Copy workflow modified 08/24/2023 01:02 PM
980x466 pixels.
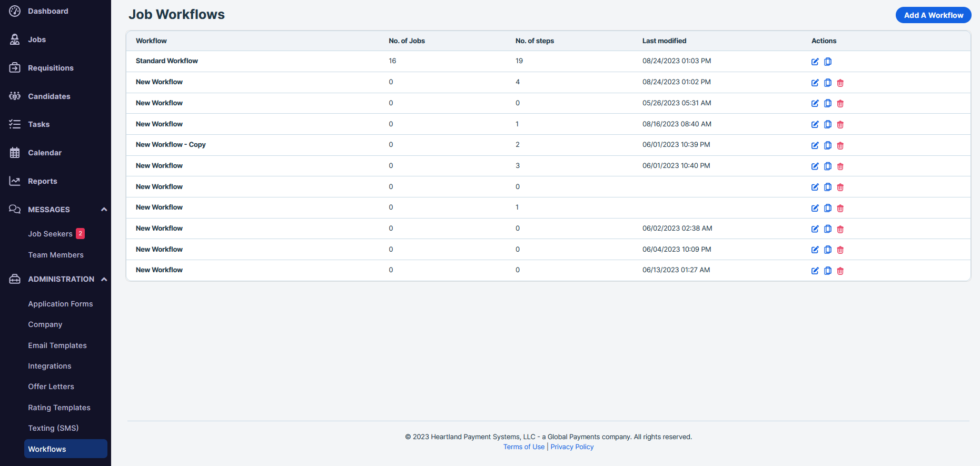(x=828, y=83)
